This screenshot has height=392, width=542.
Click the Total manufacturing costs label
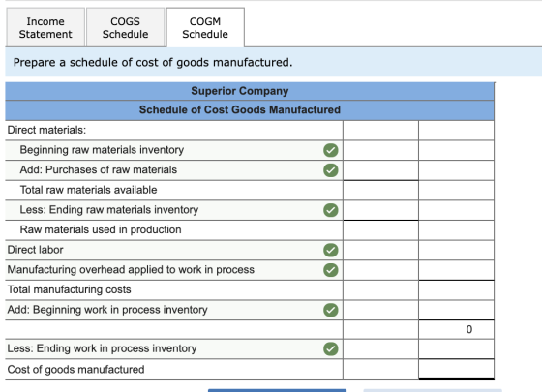[x=69, y=289]
